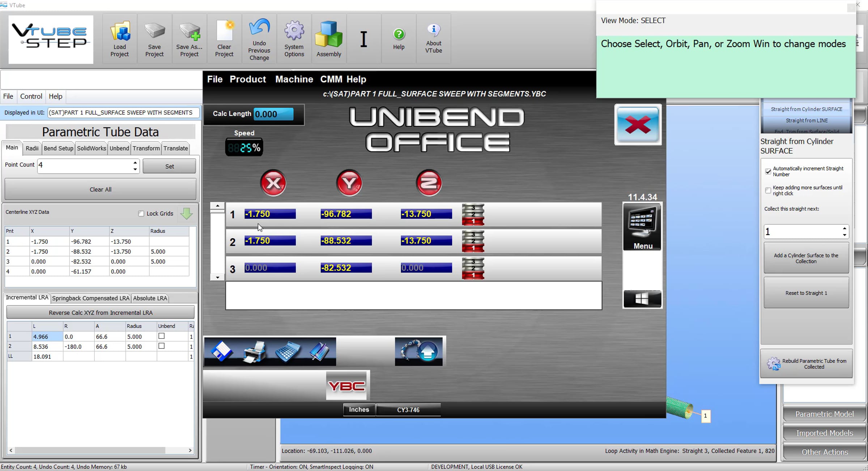Open the Imported Models panel button
This screenshot has width=868, height=471.
coord(824,433)
